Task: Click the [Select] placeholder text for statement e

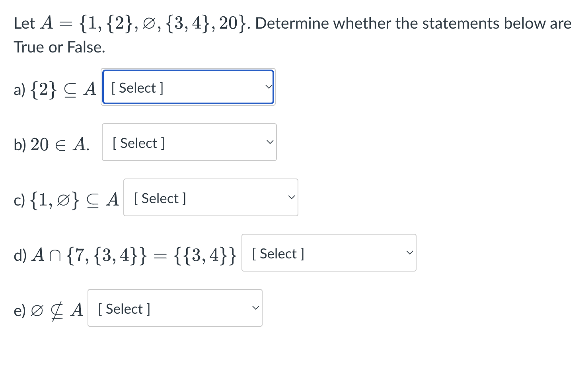Action: pos(124,309)
